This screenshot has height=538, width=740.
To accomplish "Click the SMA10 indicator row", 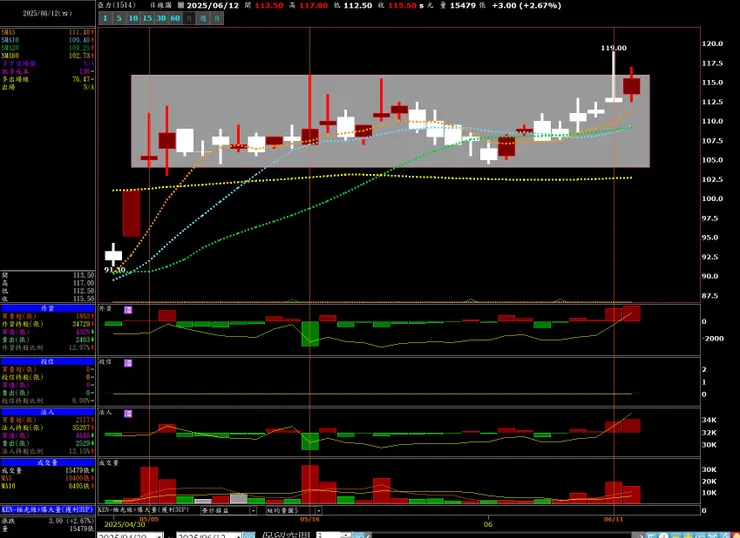I will point(48,40).
